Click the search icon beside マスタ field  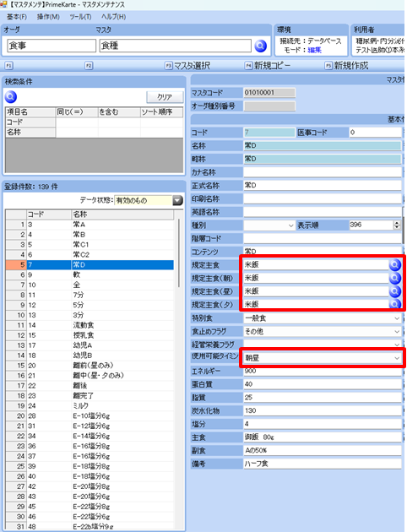tap(260, 46)
